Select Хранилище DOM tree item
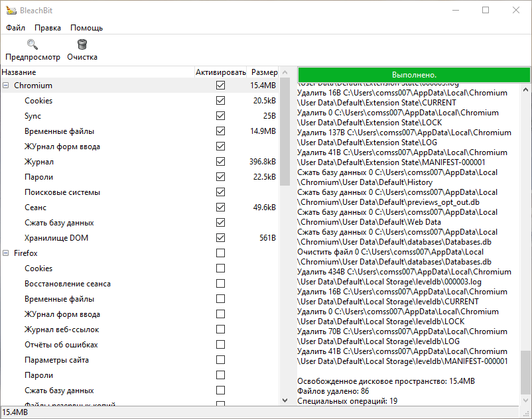Viewport: 532px width, 419px height. pos(56,238)
